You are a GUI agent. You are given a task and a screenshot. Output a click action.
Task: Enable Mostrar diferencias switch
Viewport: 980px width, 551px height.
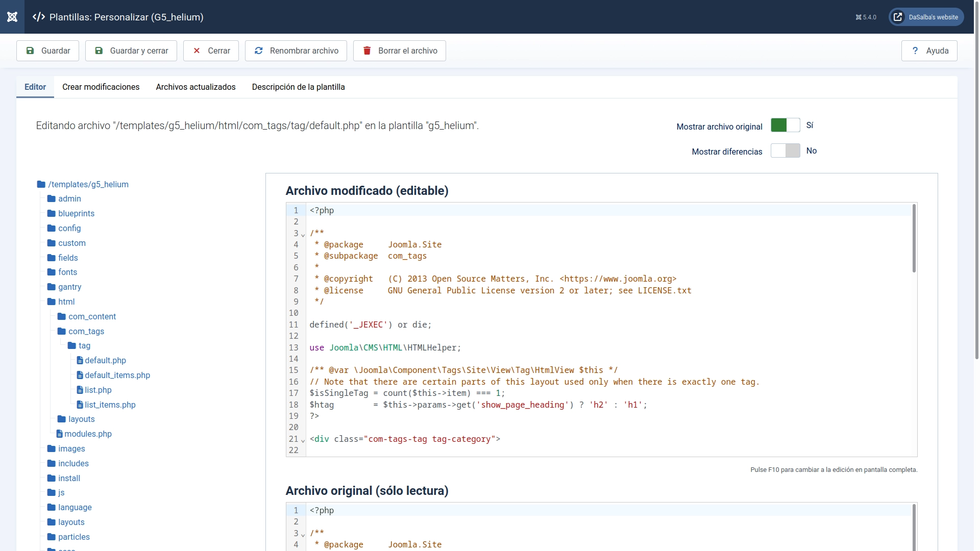point(785,151)
